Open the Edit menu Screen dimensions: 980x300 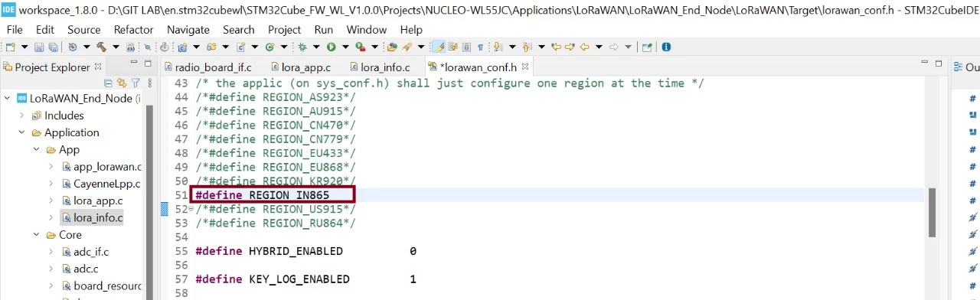45,29
